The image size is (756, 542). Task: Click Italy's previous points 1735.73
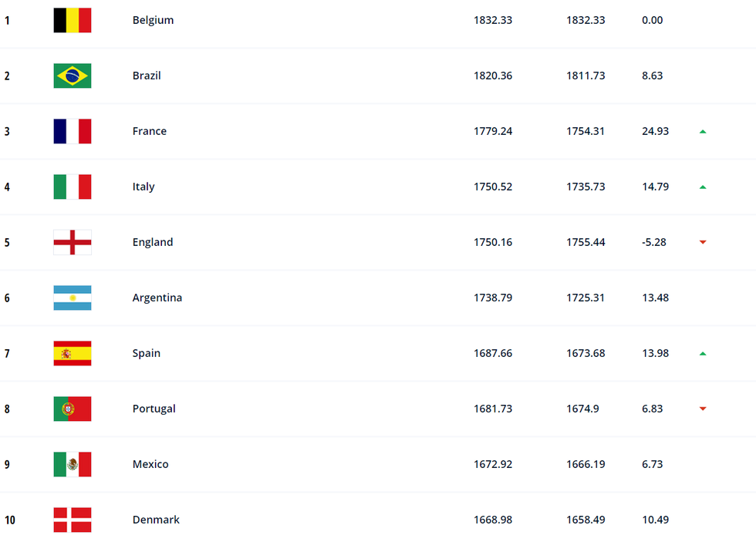coord(586,187)
